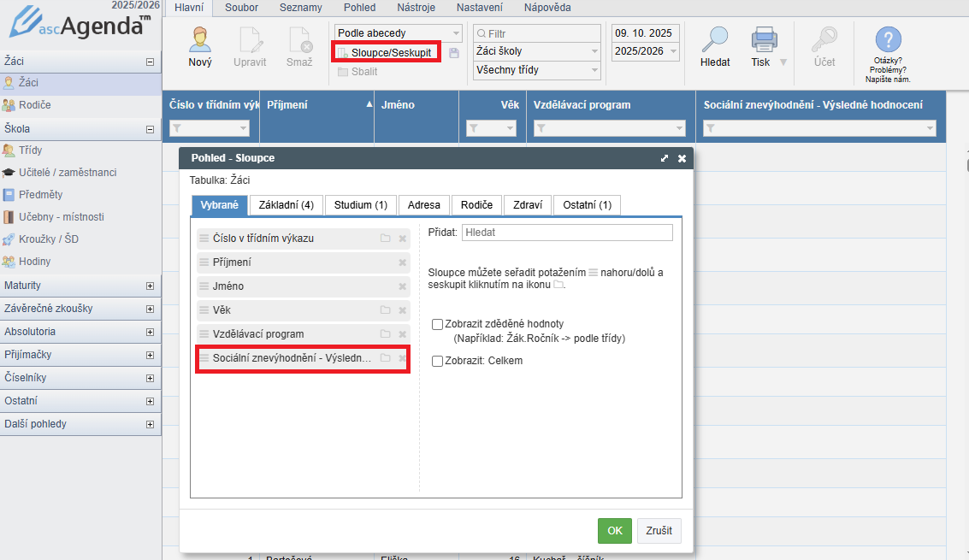The width and height of the screenshot is (969, 560).
Task: Open the Podle abecedy sorting dropdown
Action: 398,33
